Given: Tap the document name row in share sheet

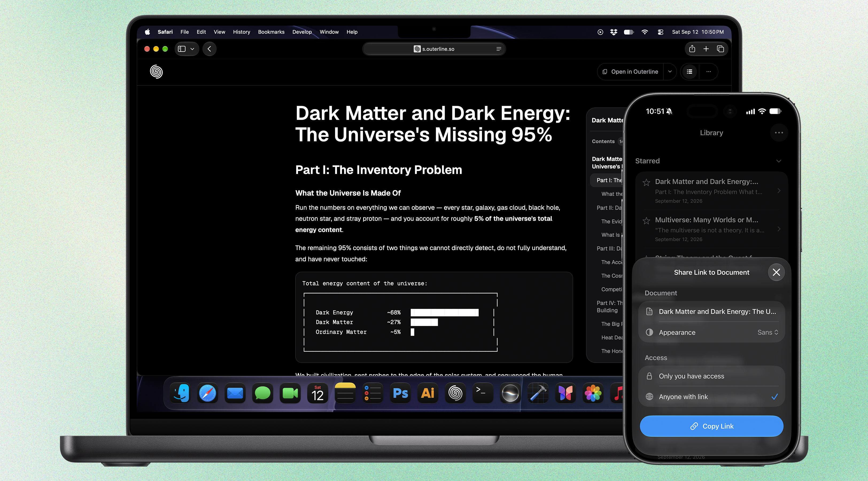Looking at the screenshot, I should pos(712,312).
